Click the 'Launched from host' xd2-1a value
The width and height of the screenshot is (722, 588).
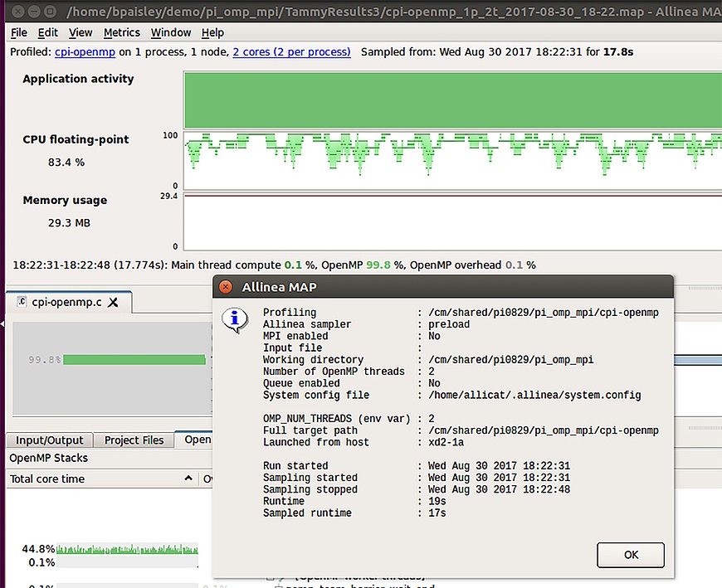tap(446, 442)
